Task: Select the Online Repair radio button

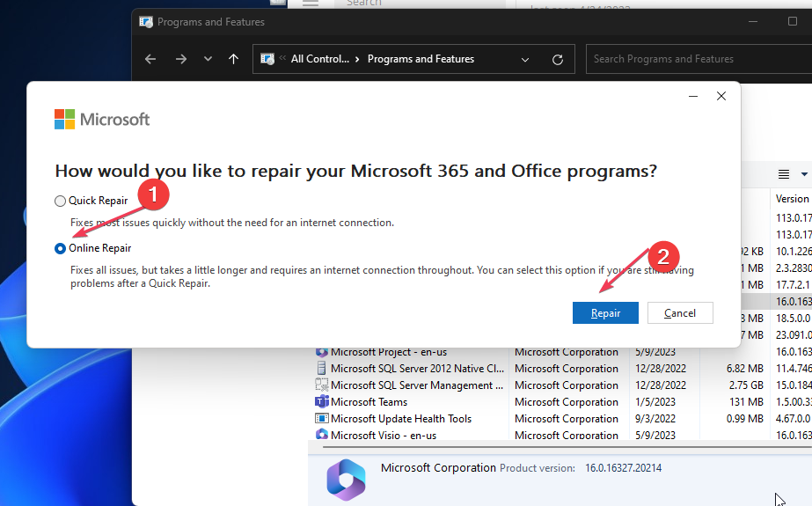Action: [x=60, y=248]
